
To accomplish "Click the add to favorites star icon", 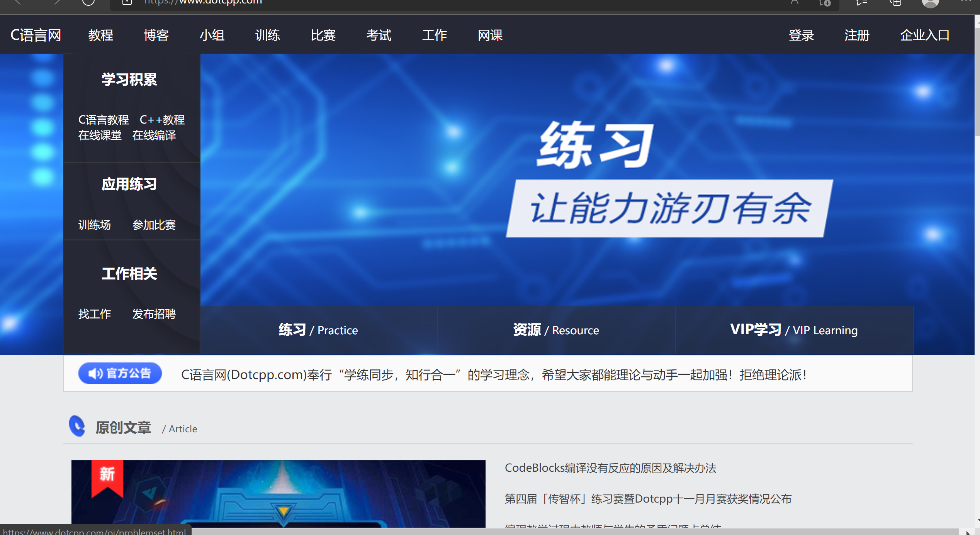I will (x=824, y=3).
